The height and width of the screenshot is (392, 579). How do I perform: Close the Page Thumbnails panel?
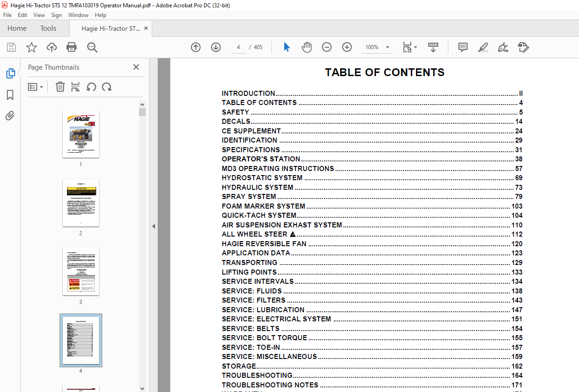point(136,67)
